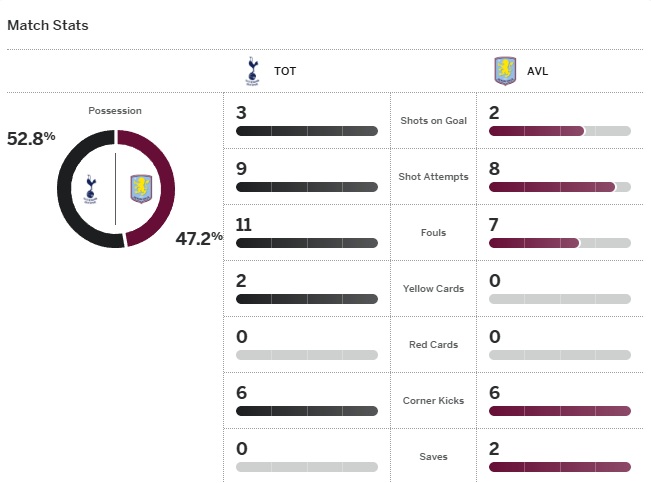This screenshot has height=483, width=651.
Task: Select the AVL team abbreviation
Action: [x=538, y=72]
